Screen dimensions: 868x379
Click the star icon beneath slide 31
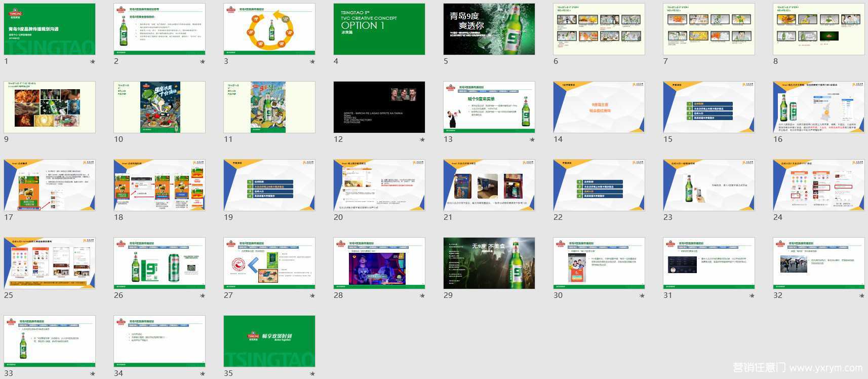[x=752, y=296]
